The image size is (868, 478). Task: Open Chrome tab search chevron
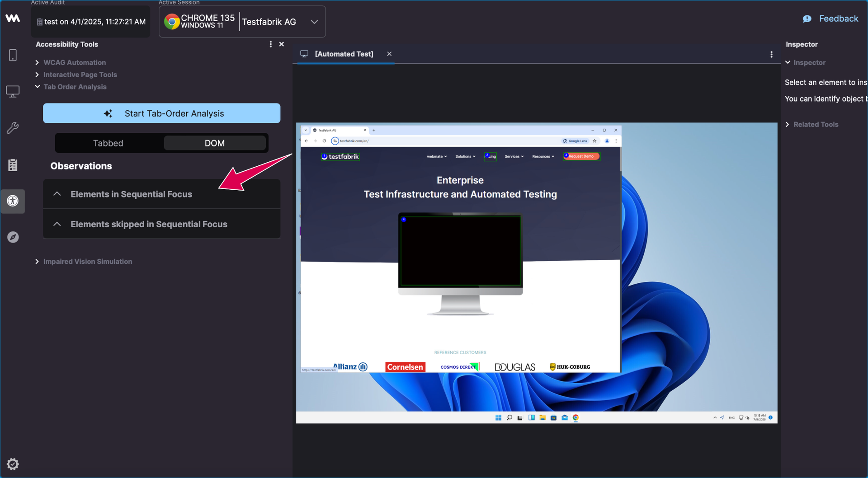click(306, 130)
